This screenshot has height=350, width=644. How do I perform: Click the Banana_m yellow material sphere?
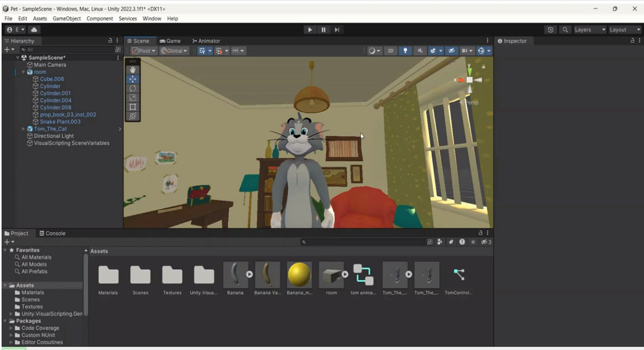click(299, 275)
